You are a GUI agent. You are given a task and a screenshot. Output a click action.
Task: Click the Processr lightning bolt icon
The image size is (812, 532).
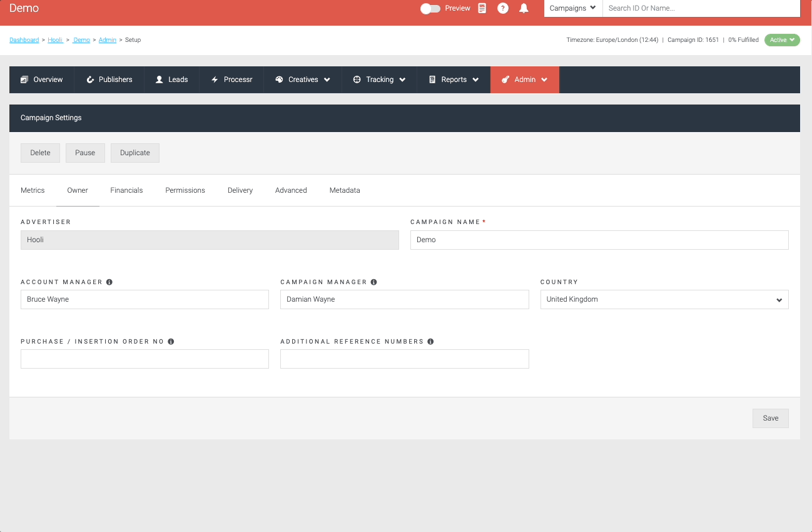click(215, 79)
